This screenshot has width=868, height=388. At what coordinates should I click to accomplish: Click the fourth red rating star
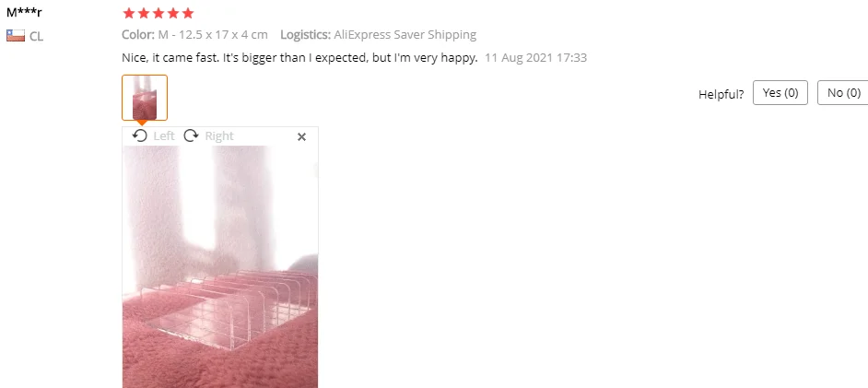pos(173,13)
